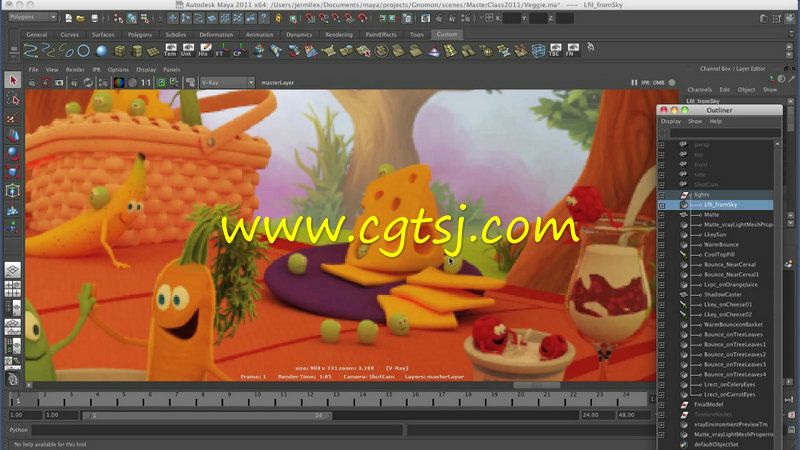Switch to the Rendering shelf tab
The width and height of the screenshot is (800, 450).
[339, 35]
